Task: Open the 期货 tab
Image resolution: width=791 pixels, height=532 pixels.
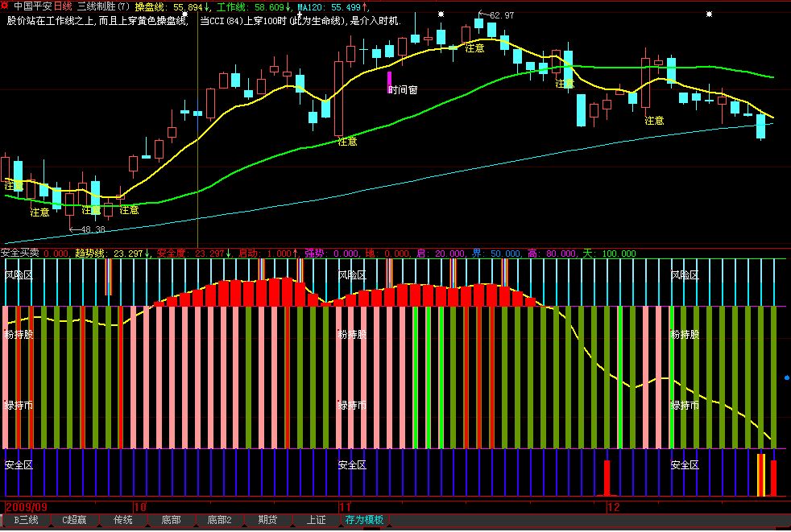Action: click(268, 520)
